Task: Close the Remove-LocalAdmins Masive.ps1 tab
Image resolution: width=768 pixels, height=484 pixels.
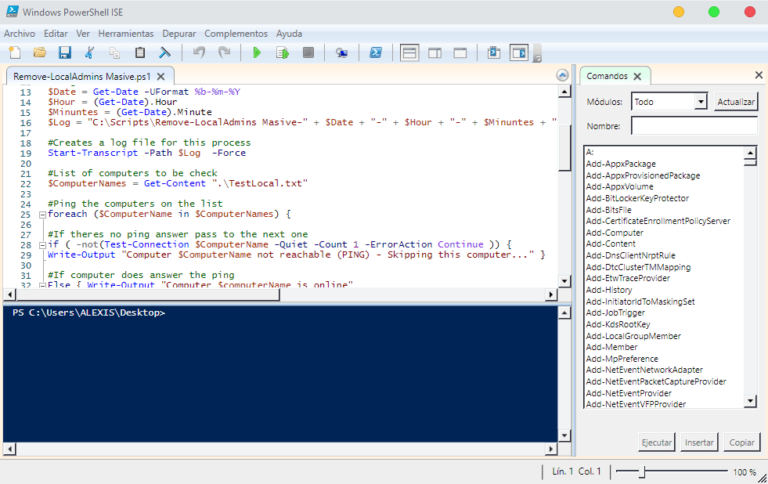Action: pos(161,76)
